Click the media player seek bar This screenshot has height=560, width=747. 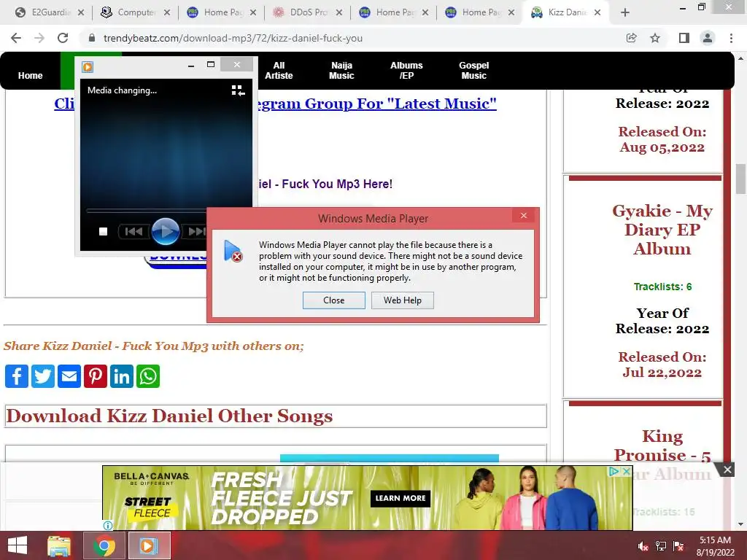[x=146, y=211]
